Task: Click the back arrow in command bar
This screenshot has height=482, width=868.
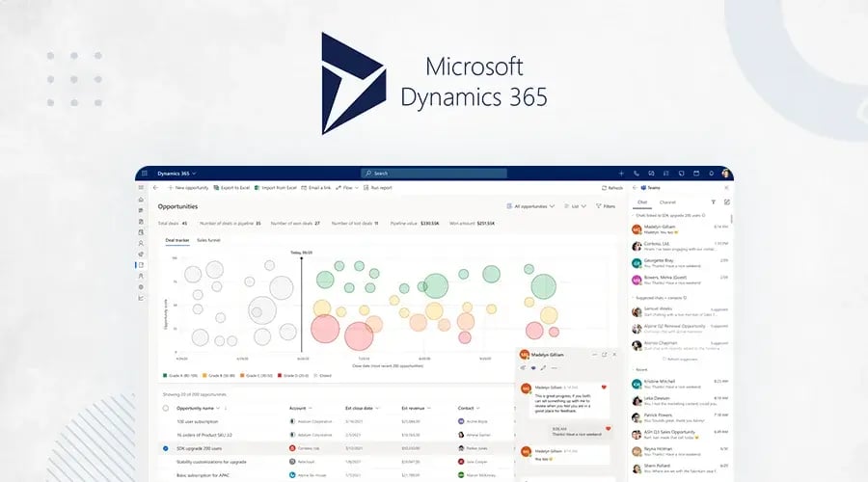Action: coord(156,188)
